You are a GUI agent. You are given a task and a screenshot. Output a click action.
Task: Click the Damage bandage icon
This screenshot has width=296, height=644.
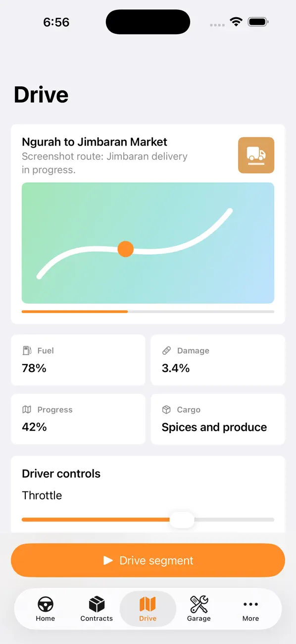166,350
